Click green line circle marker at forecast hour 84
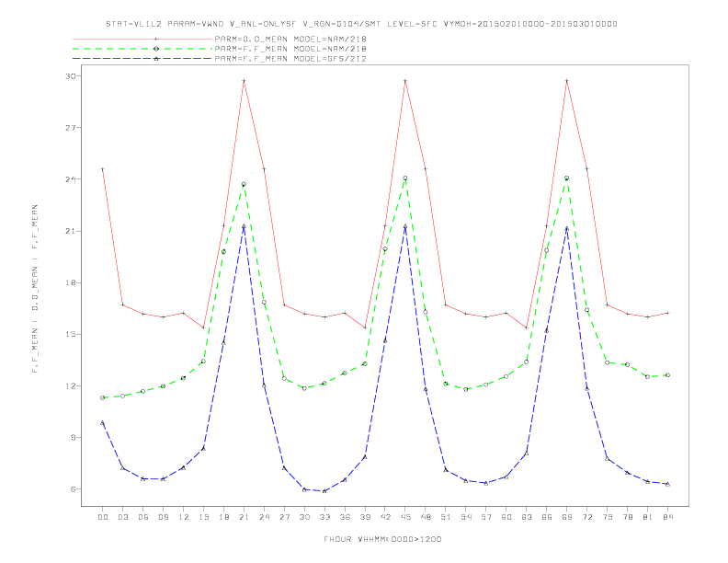 [667, 374]
